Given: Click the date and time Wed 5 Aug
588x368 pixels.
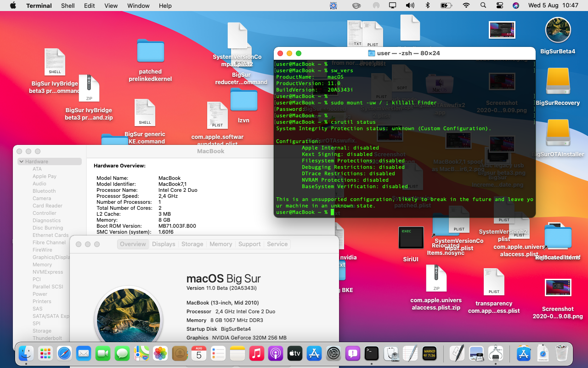Looking at the screenshot, I should (554, 6).
